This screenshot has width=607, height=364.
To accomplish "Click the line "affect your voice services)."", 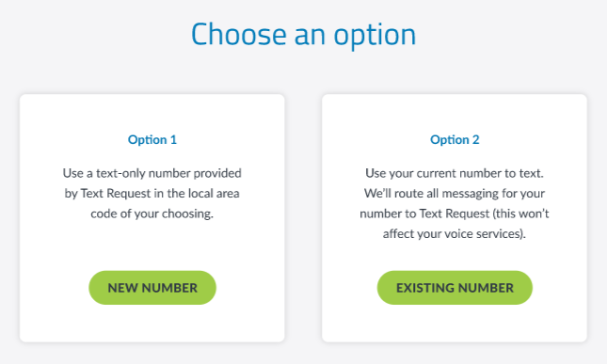I will [x=455, y=233].
